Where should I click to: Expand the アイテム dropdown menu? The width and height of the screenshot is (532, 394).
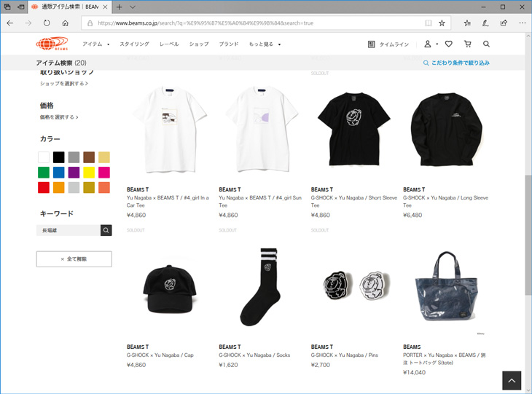coord(96,44)
